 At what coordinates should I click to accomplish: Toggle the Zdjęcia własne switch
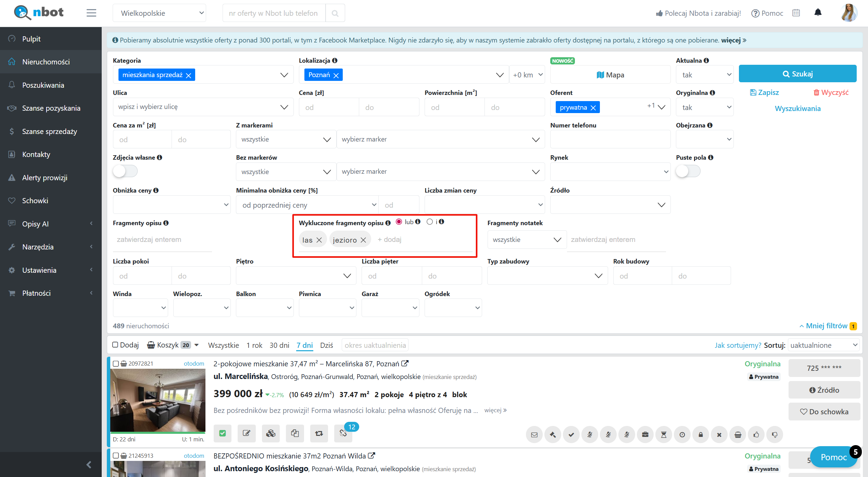pyautogui.click(x=125, y=171)
